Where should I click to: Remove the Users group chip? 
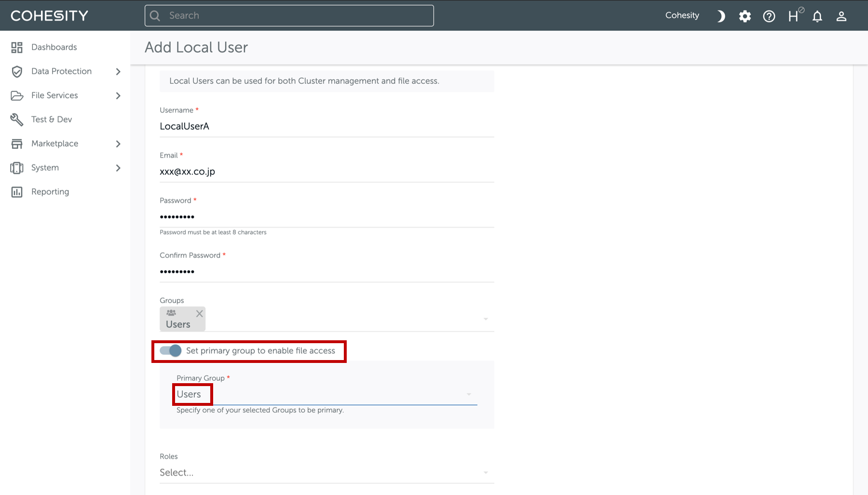199,314
